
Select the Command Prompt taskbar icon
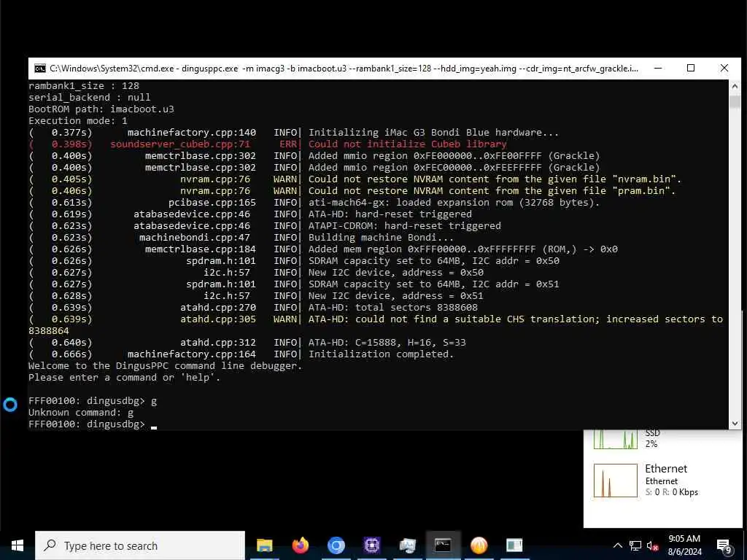[x=443, y=545]
